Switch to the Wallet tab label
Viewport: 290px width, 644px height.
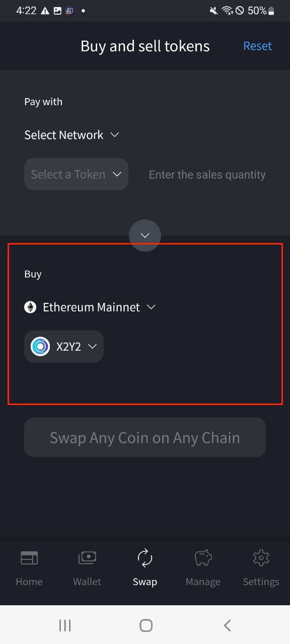(x=87, y=582)
